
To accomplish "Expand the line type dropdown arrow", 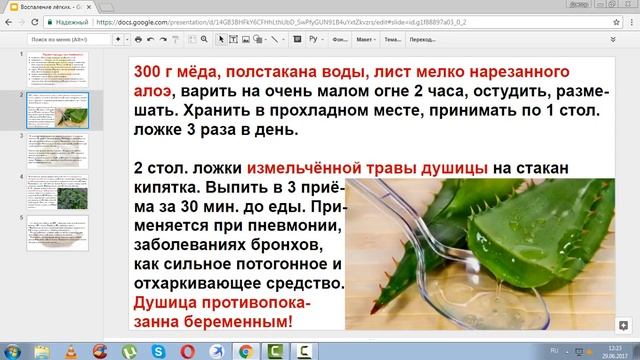I will [x=283, y=40].
